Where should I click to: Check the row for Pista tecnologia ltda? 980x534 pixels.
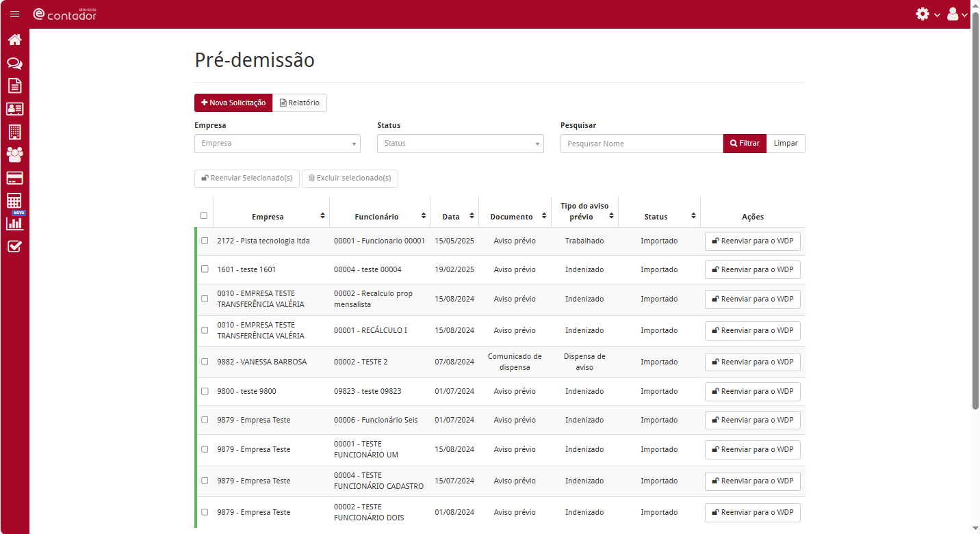(x=204, y=241)
